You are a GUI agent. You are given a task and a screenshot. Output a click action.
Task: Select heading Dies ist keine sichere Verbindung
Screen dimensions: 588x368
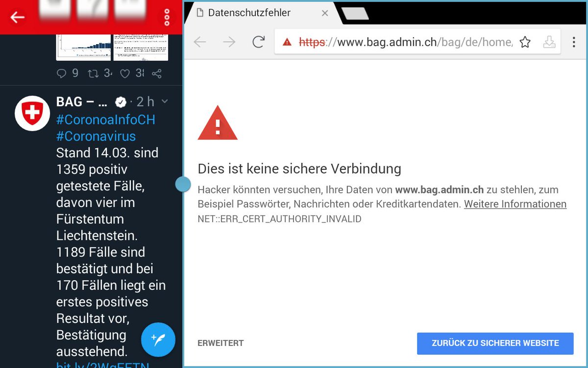point(299,169)
